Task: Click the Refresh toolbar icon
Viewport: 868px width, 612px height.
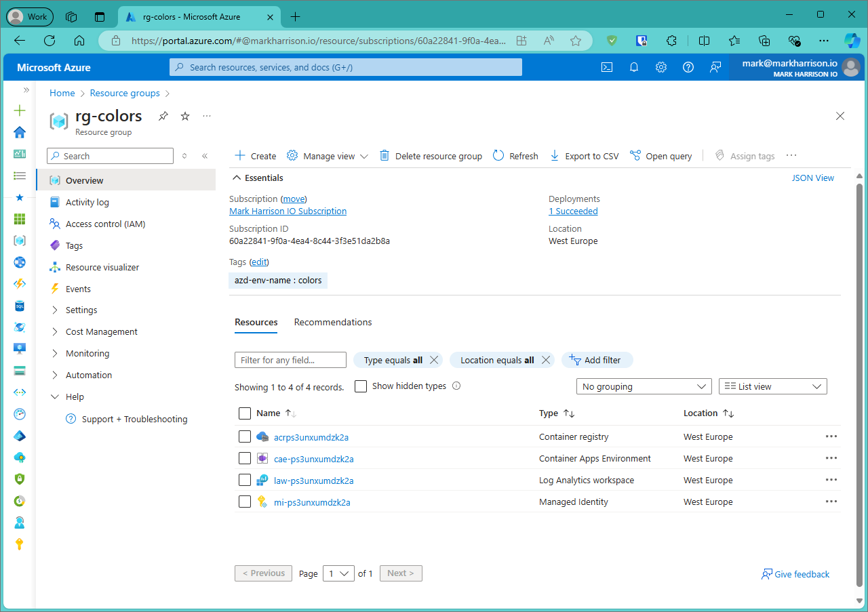Action: click(x=498, y=156)
